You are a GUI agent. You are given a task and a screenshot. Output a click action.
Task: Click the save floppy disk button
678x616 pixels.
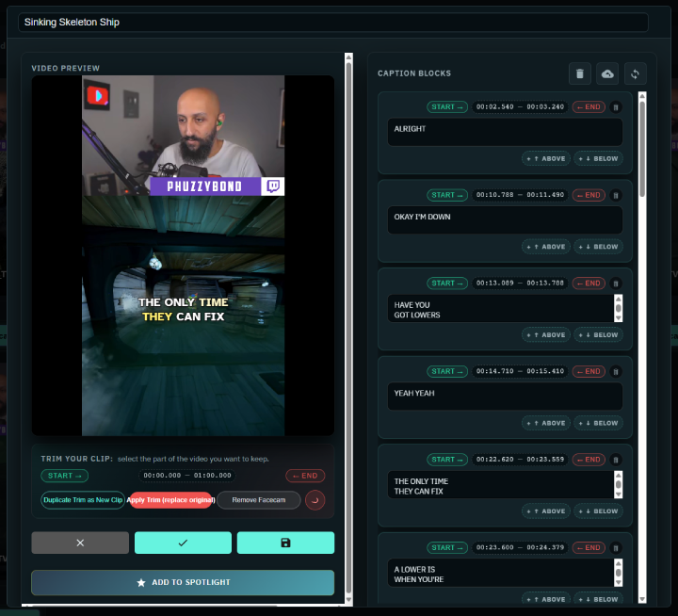coord(285,543)
